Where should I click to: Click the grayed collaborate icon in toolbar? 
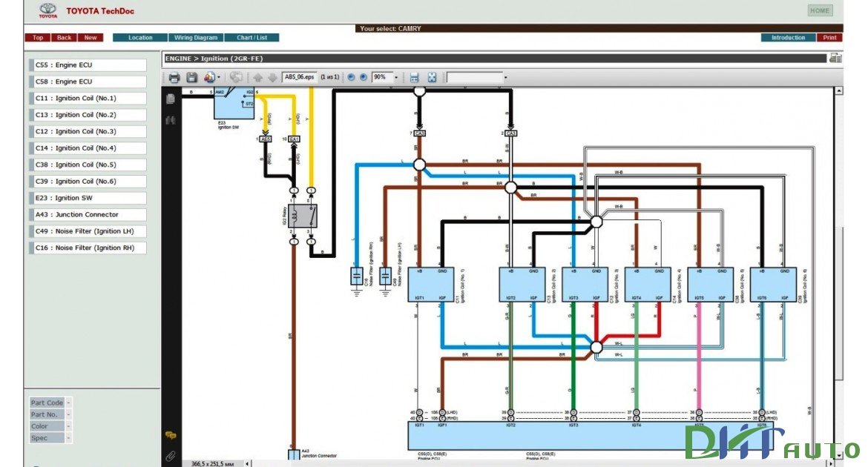point(236,78)
